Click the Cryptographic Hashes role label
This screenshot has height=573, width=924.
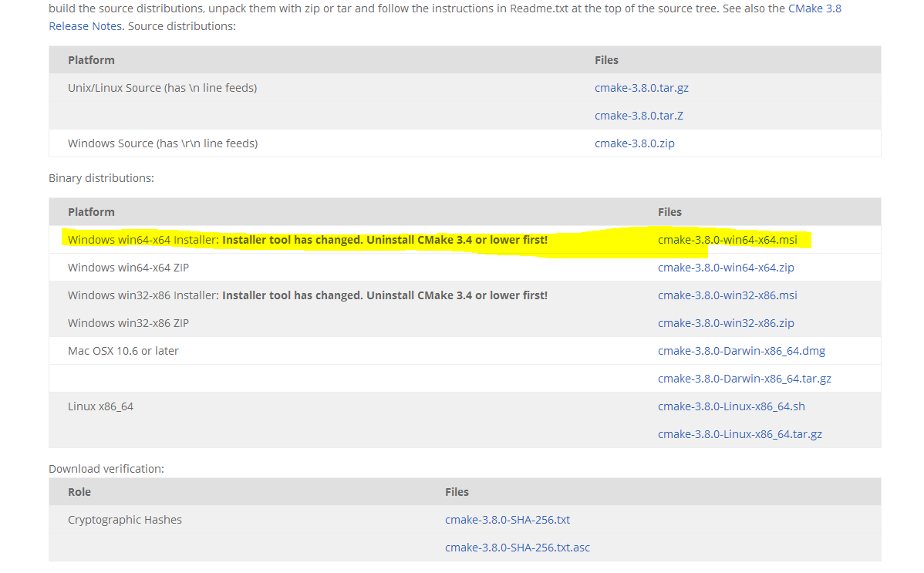(x=125, y=520)
